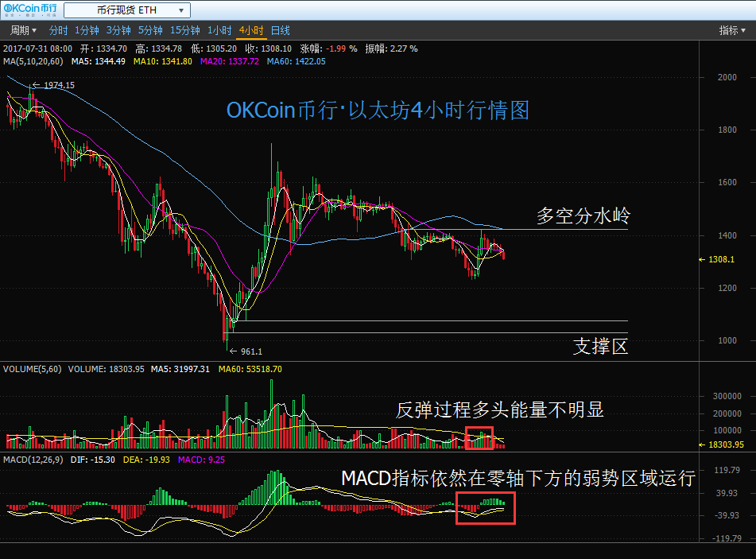756x559 pixels.
Task: Click the red box on MACD histogram
Action: [x=486, y=507]
